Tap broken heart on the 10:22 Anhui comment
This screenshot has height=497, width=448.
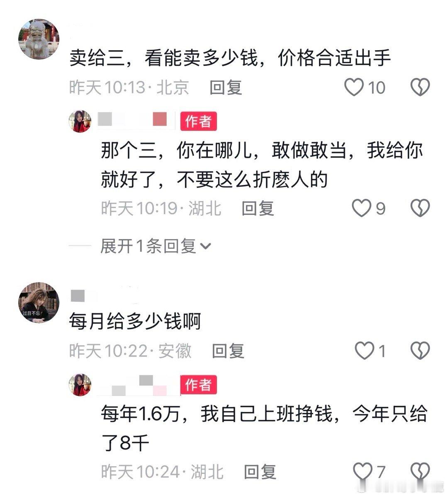point(420,351)
